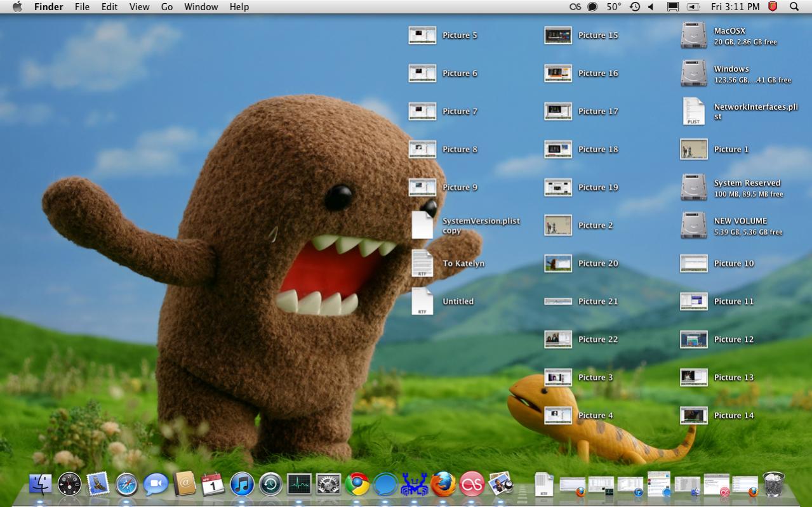Open the Go menu
The width and height of the screenshot is (812, 507).
coord(166,7)
